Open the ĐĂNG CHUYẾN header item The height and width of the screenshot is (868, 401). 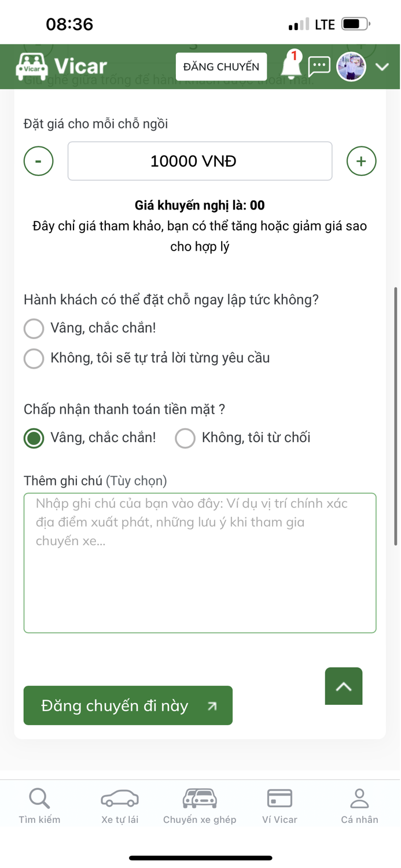point(220,67)
